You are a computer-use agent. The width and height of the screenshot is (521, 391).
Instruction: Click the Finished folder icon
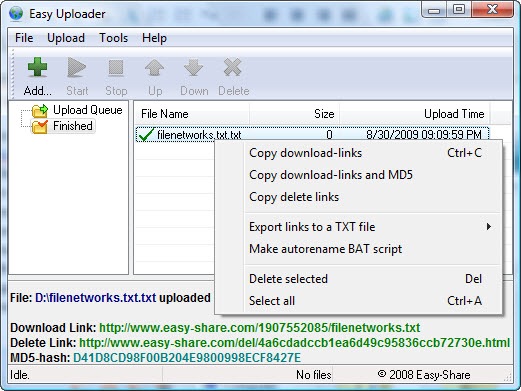point(40,127)
